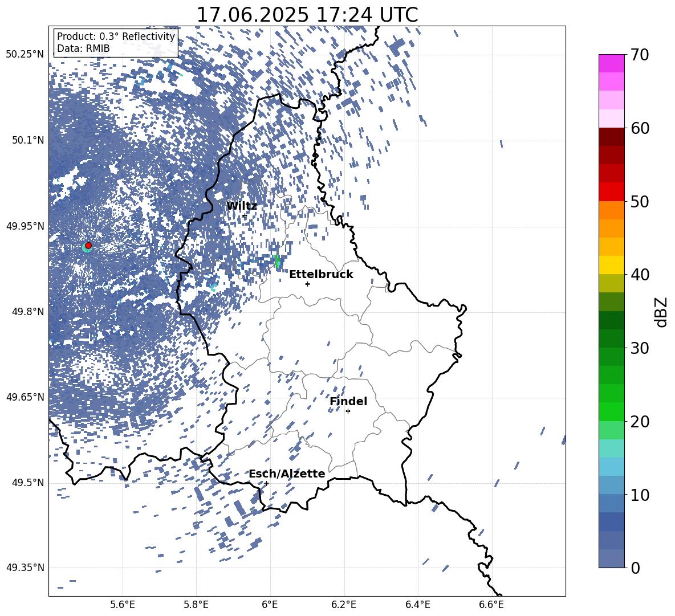Click the turquoise colorbar segment below 20
The image size is (675, 616).
611,448
